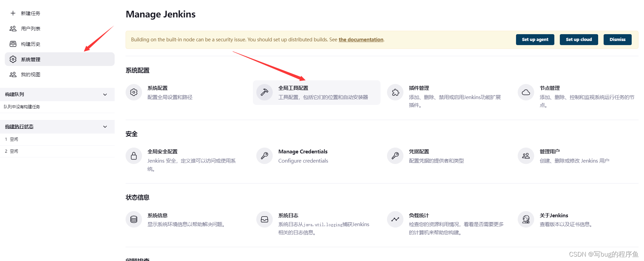The width and height of the screenshot is (644, 261).
Task: Click the Manage Jenkins page heading
Action: [160, 14]
